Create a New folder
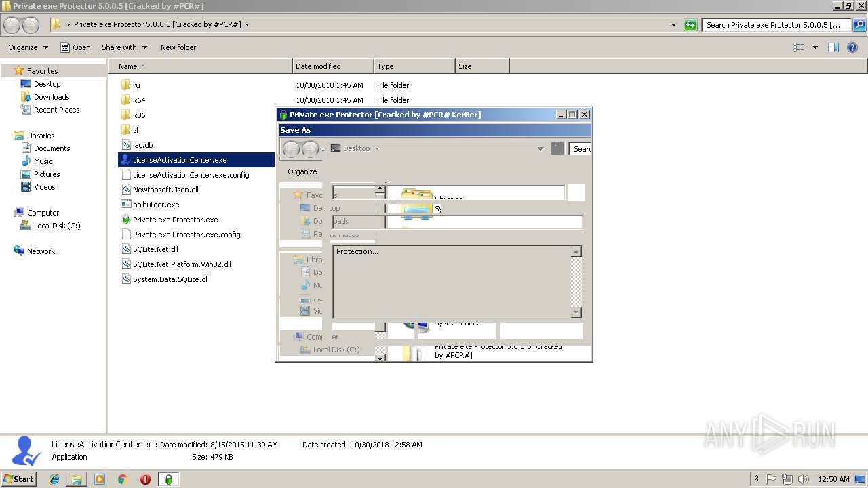Viewport: 868px width, 488px height. point(178,47)
